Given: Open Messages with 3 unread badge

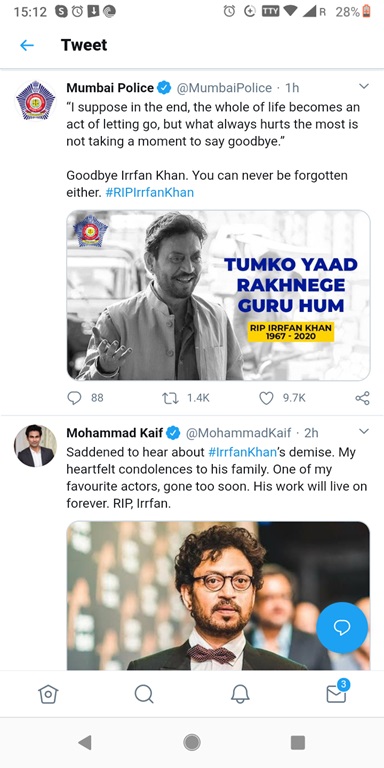Looking at the screenshot, I should 337,692.
